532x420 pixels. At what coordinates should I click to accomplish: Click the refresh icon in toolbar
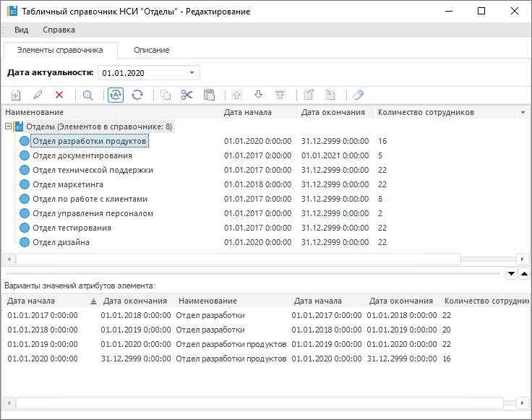click(x=137, y=95)
